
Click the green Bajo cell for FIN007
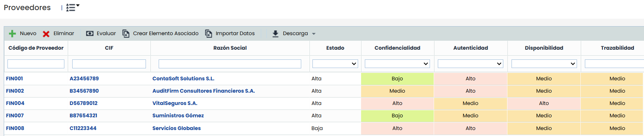click(397, 116)
